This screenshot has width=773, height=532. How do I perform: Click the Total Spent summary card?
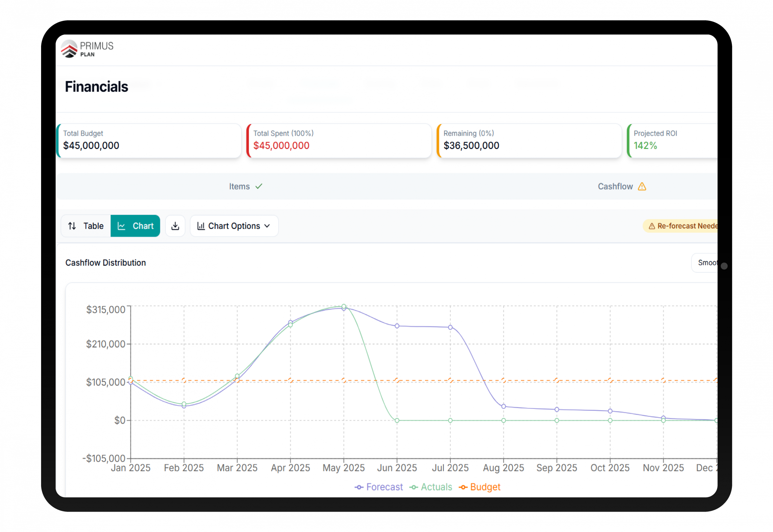click(x=339, y=141)
